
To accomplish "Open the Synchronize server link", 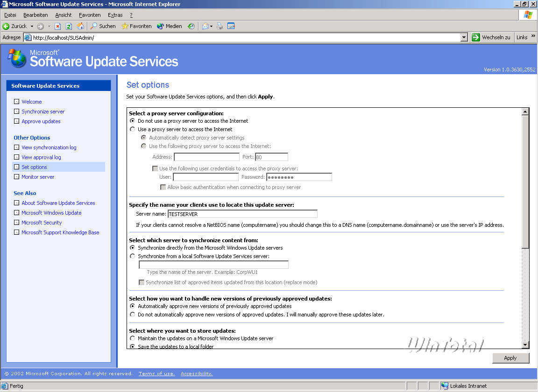I will point(43,112).
